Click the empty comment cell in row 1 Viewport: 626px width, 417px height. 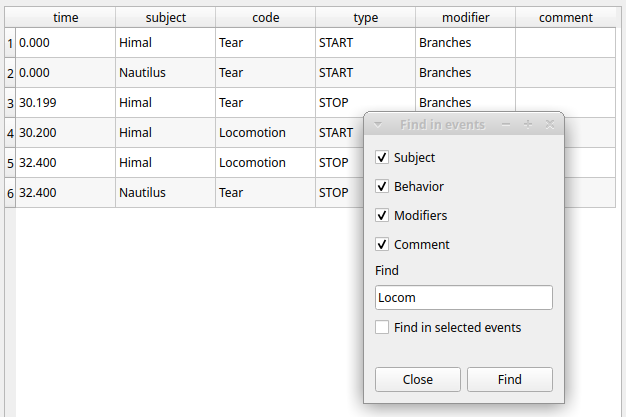coord(566,43)
